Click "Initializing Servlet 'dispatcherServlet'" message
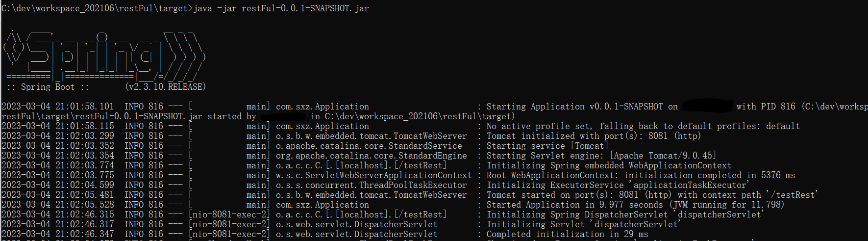This screenshot has width=868, height=241. (x=583, y=224)
